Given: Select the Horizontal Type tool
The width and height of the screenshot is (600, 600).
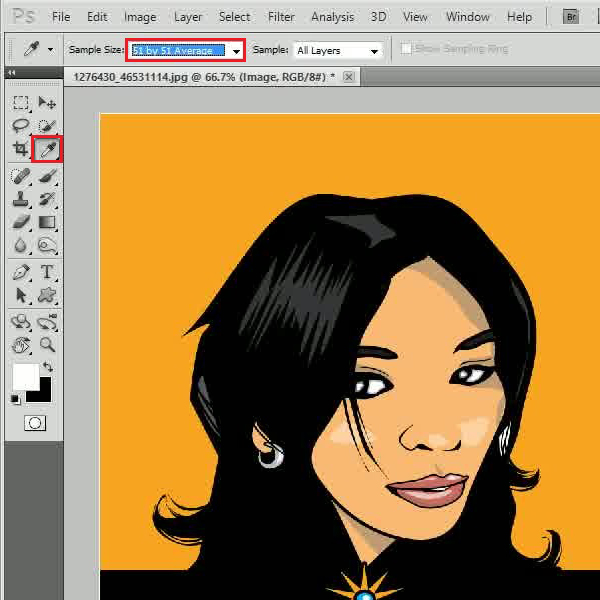Looking at the screenshot, I should [x=47, y=272].
